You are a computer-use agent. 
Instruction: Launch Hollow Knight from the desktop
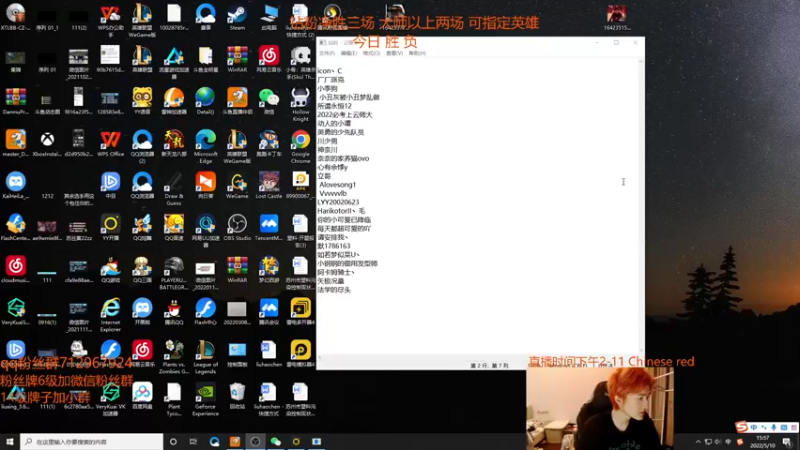tap(301, 105)
